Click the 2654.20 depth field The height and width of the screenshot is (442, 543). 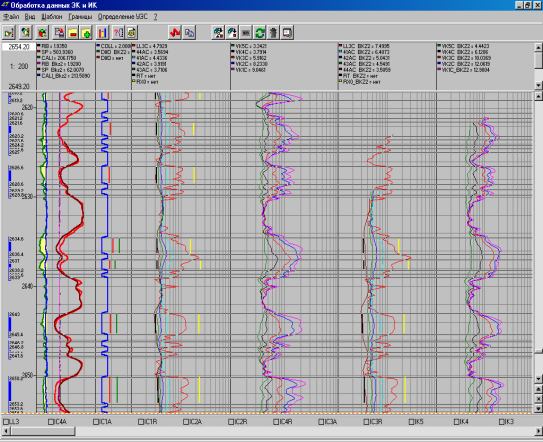coord(19,47)
